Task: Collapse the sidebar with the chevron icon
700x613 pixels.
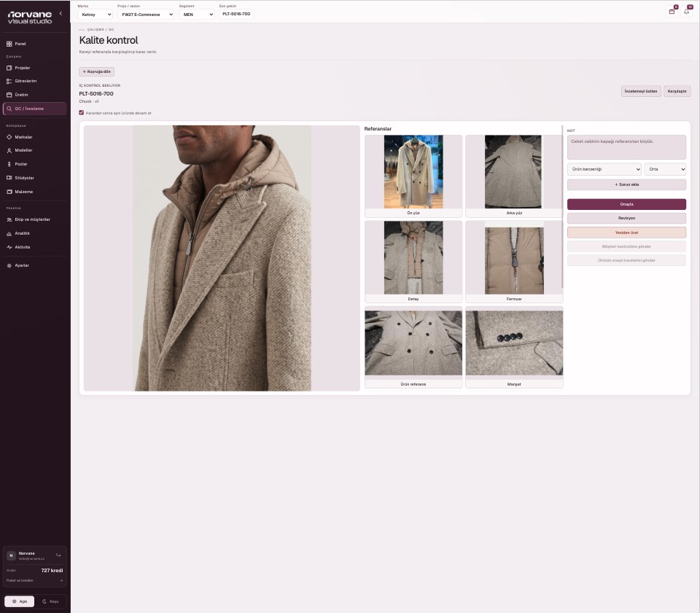Action: point(61,13)
